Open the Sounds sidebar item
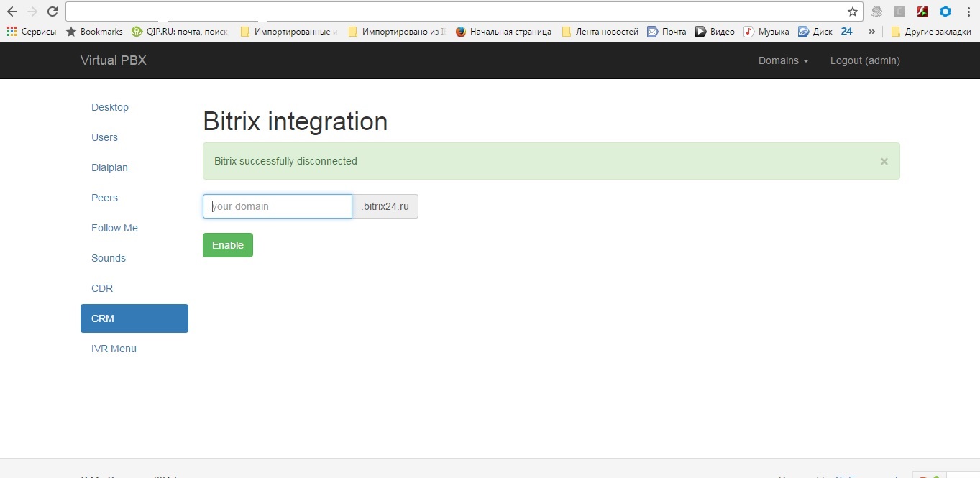The height and width of the screenshot is (478, 980). [x=134, y=258]
